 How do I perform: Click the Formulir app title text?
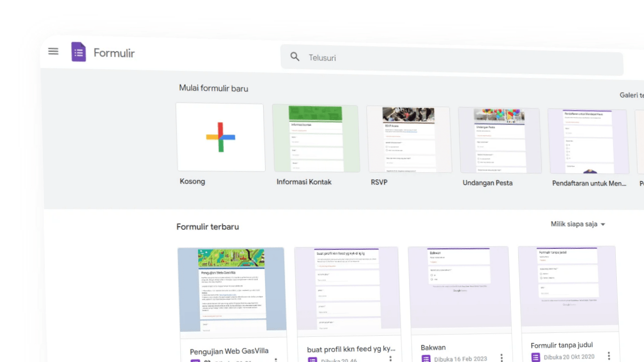click(114, 53)
